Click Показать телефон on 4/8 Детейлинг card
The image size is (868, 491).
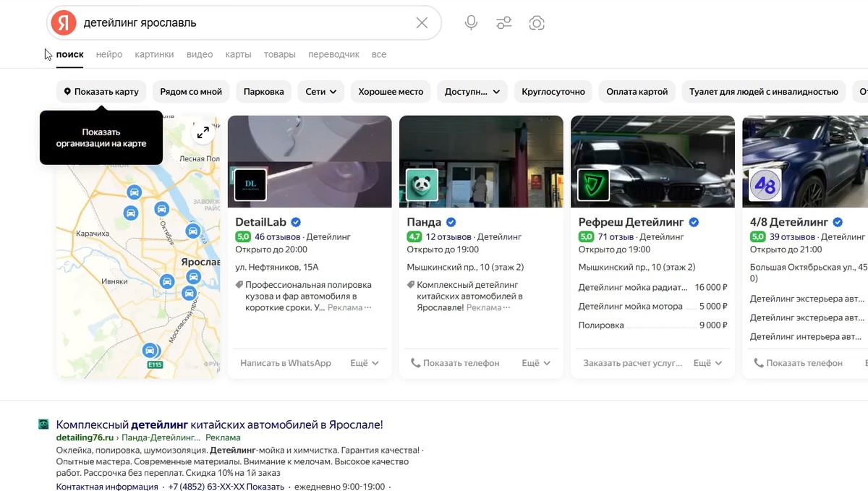(798, 363)
